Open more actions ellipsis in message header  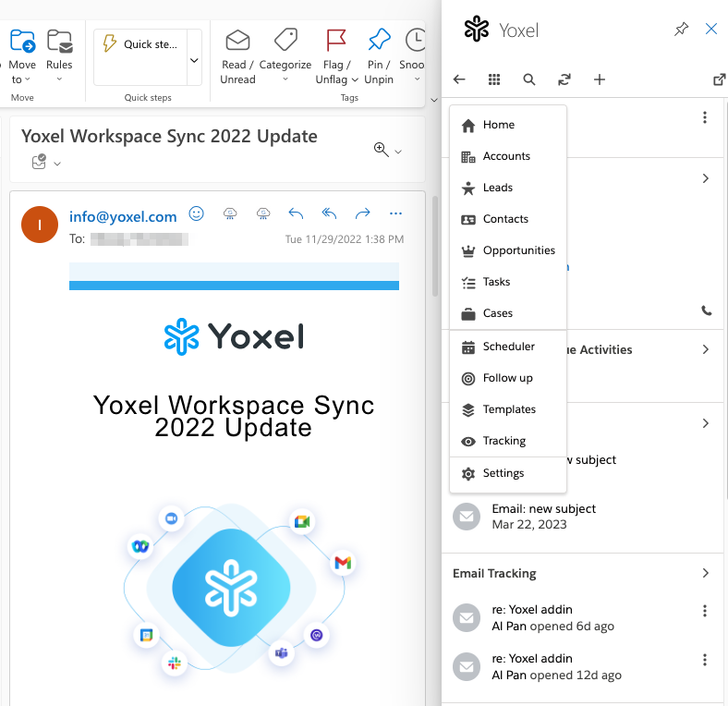395,213
